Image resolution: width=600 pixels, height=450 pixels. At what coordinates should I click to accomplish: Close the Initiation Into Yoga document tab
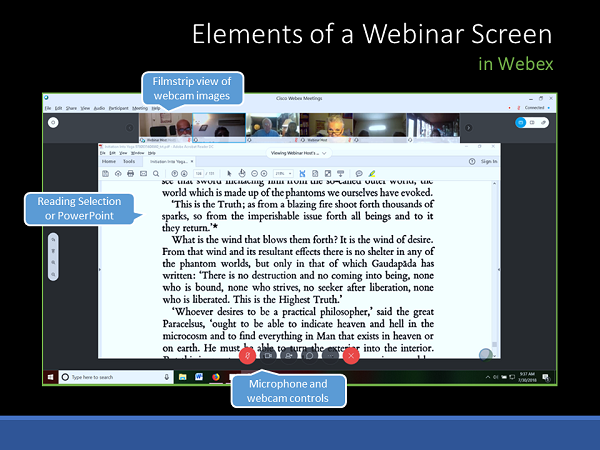tap(192, 161)
